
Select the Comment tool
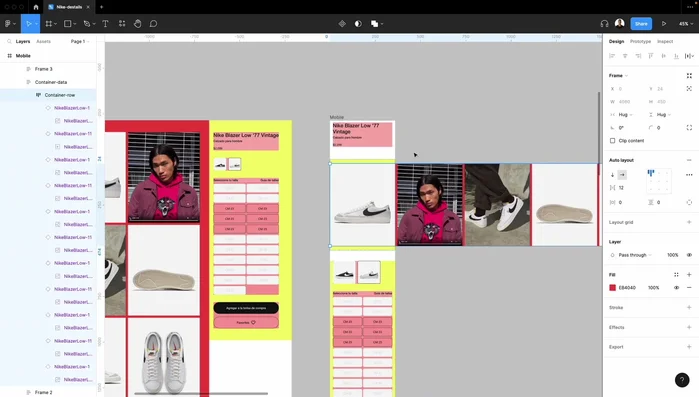(153, 24)
